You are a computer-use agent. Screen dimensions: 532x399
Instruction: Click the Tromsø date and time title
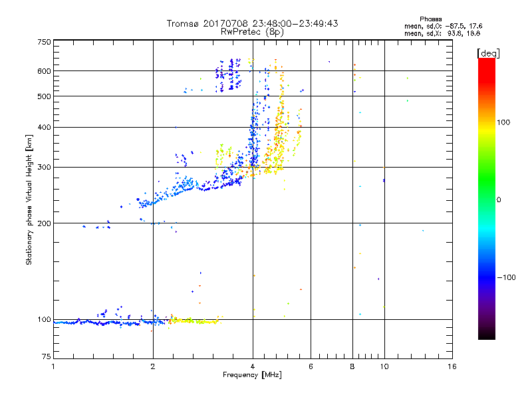click(x=252, y=23)
